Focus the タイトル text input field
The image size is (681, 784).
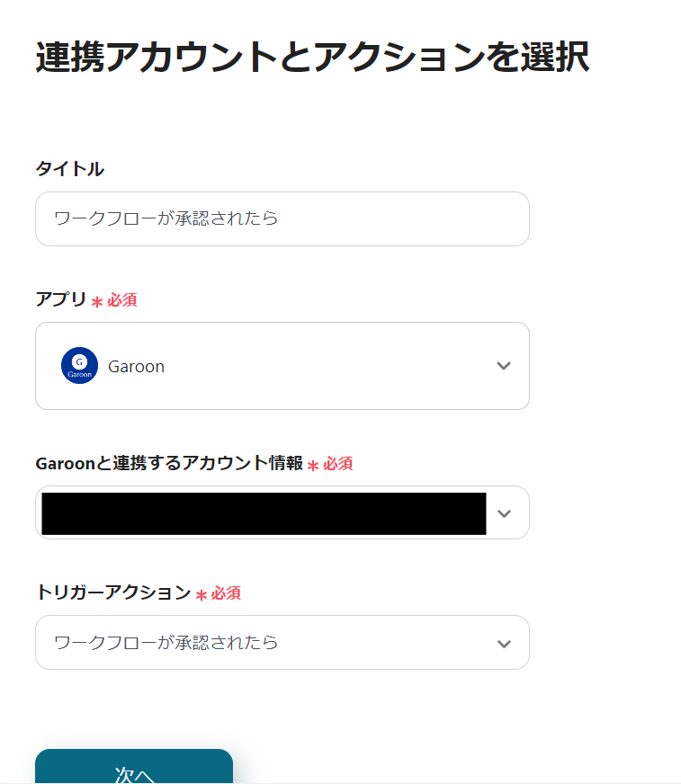[282, 218]
